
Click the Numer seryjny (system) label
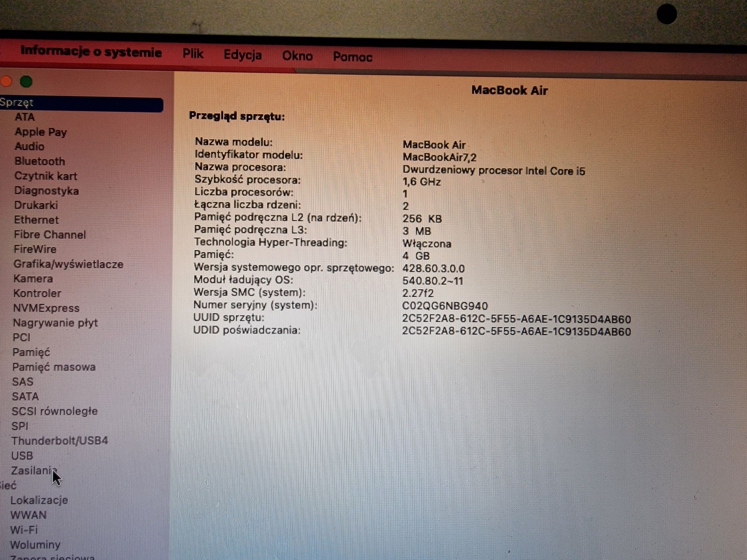[x=255, y=305]
